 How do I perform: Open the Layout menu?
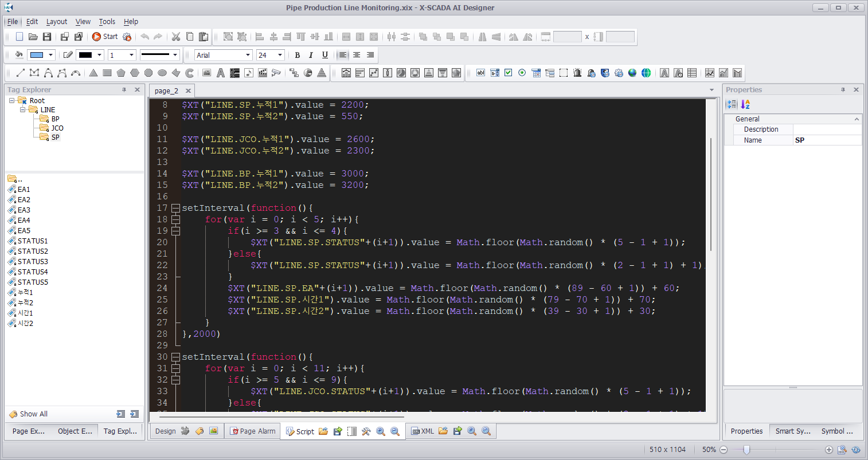click(57, 22)
